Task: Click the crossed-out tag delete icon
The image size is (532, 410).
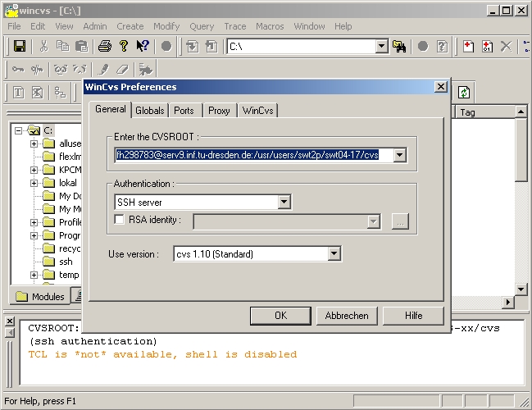Action: 38,93
